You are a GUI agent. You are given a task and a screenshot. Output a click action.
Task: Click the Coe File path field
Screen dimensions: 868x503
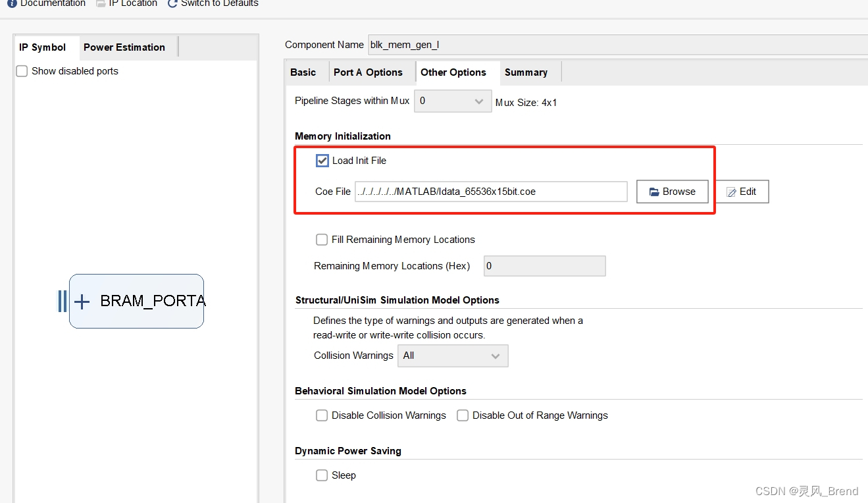[491, 192]
